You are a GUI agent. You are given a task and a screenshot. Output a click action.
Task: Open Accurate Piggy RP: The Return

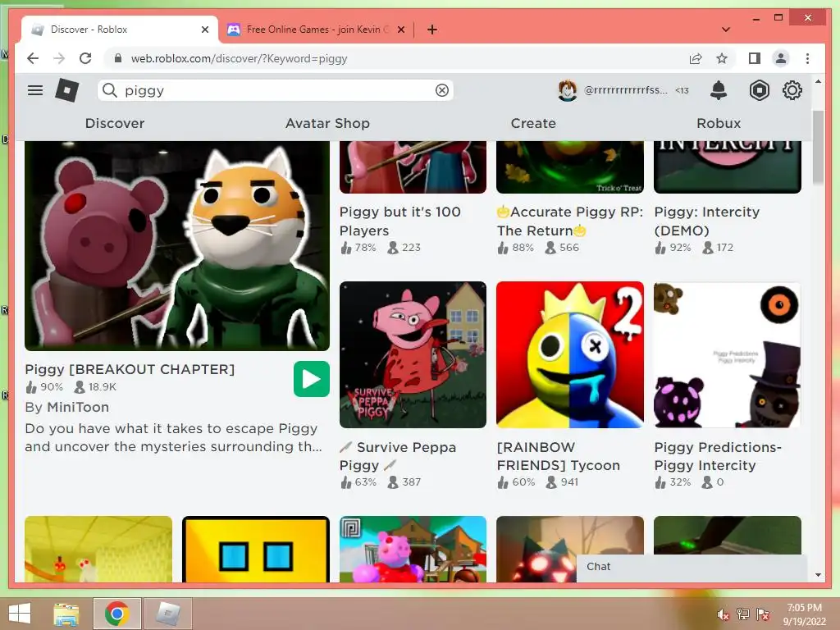point(570,221)
